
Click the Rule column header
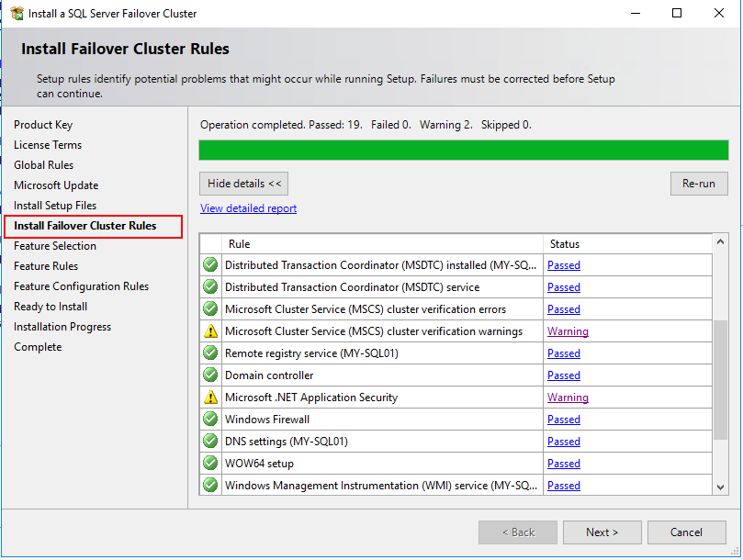(x=382, y=244)
